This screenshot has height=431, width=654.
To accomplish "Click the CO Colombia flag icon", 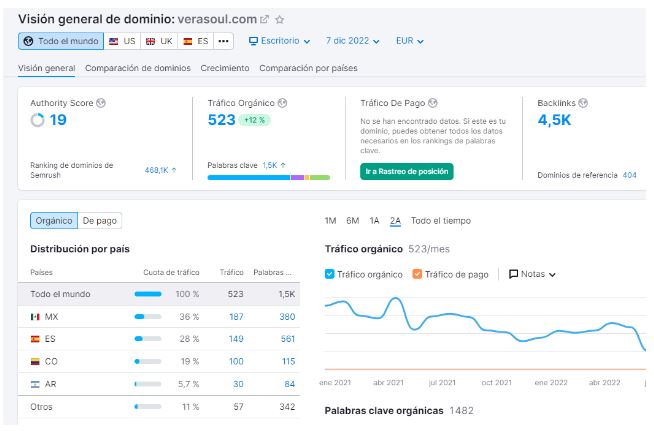I will point(35,361).
